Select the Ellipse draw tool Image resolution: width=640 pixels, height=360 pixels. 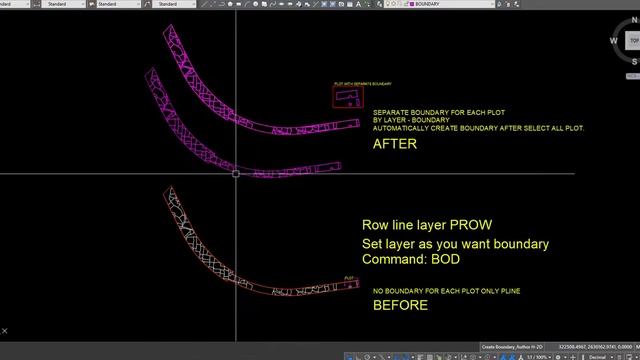point(281,4)
